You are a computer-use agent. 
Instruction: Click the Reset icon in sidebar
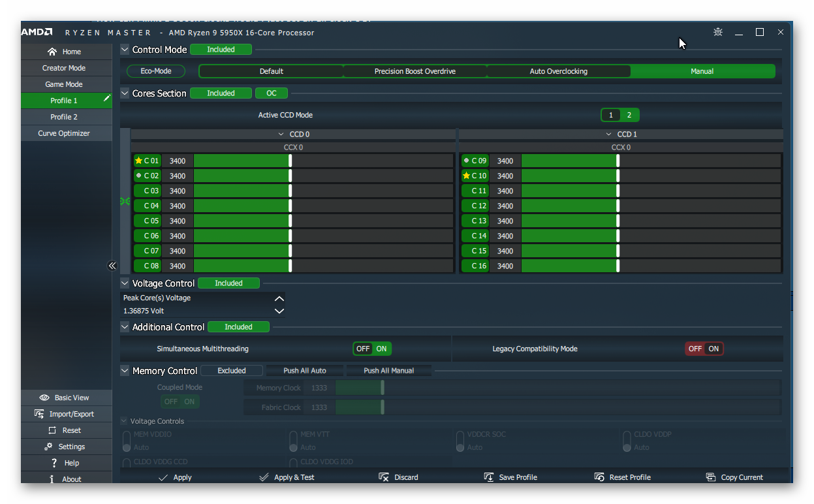[x=53, y=430]
